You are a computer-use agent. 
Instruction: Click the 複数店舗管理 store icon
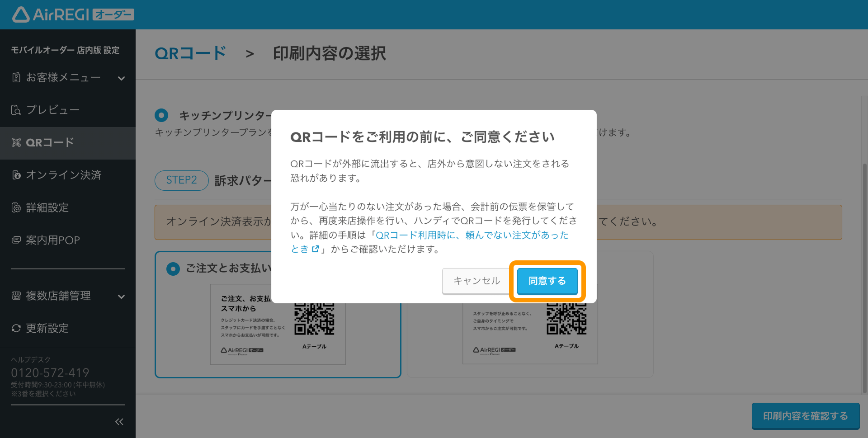click(x=16, y=296)
